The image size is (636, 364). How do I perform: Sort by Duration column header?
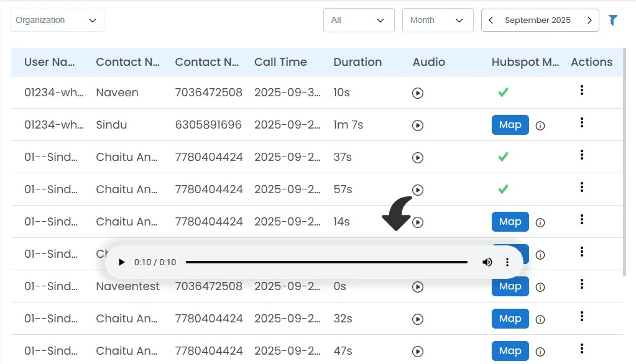357,62
